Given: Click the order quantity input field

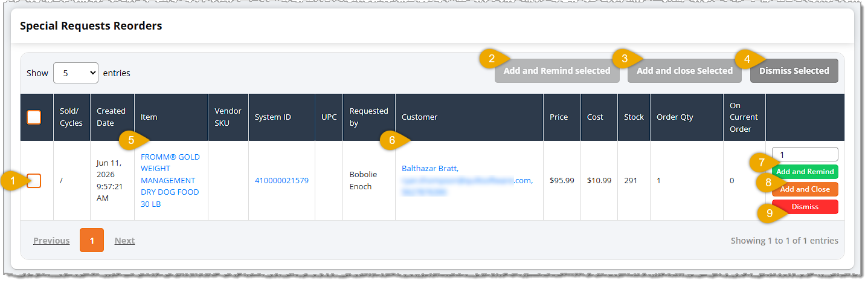Looking at the screenshot, I should (x=805, y=155).
